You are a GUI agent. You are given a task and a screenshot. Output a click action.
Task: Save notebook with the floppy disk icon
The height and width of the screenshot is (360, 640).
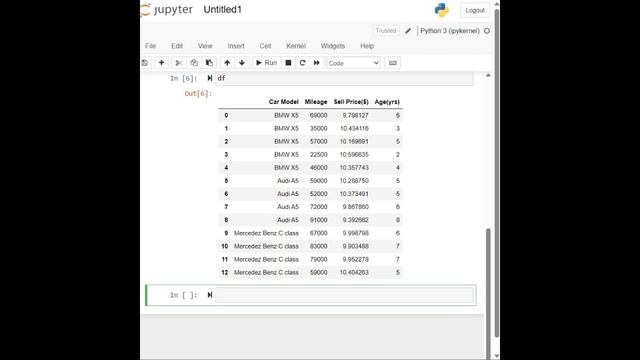[145, 63]
